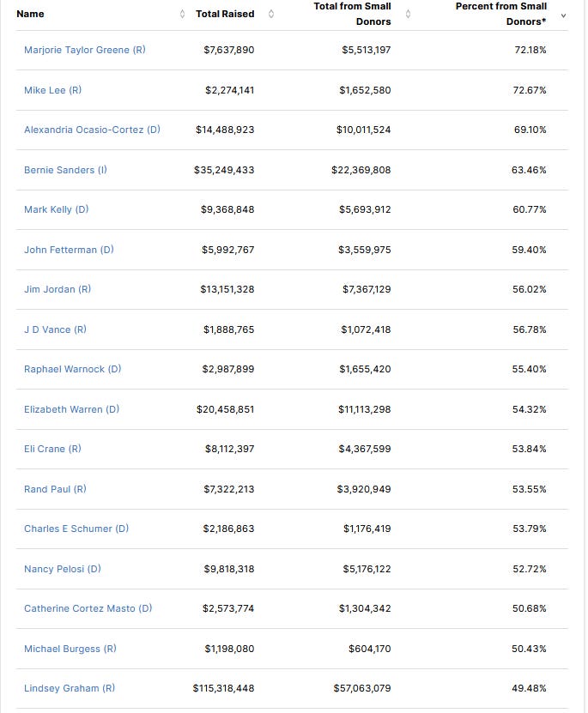Open Mark Kelly (D) link
588x713 pixels.
57,209
